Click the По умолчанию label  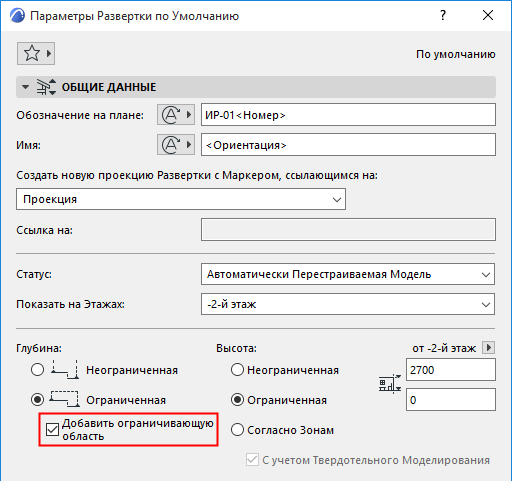(x=456, y=54)
